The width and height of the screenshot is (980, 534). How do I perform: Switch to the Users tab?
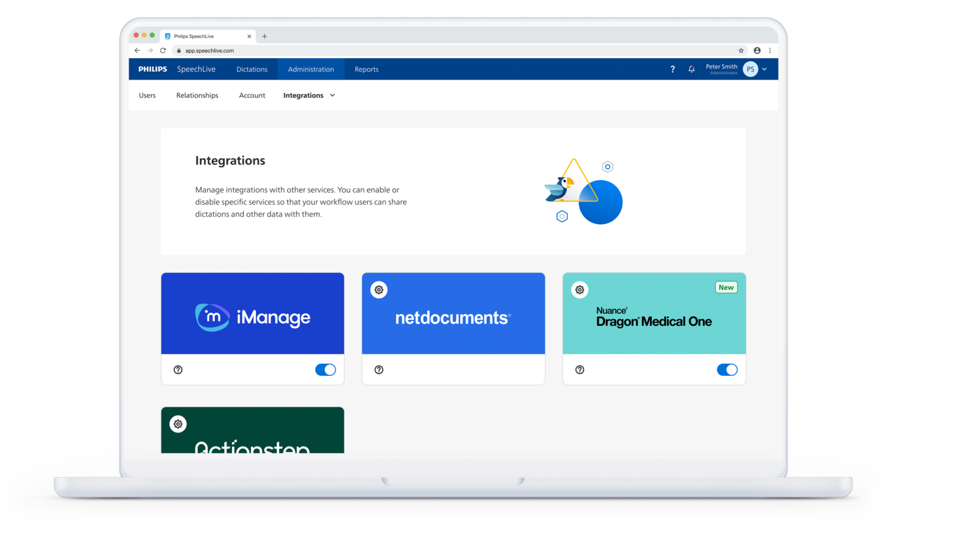click(147, 95)
